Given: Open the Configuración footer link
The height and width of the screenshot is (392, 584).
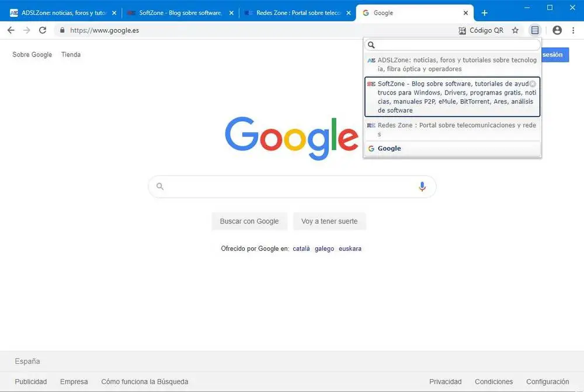Looking at the screenshot, I should pyautogui.click(x=548, y=381).
